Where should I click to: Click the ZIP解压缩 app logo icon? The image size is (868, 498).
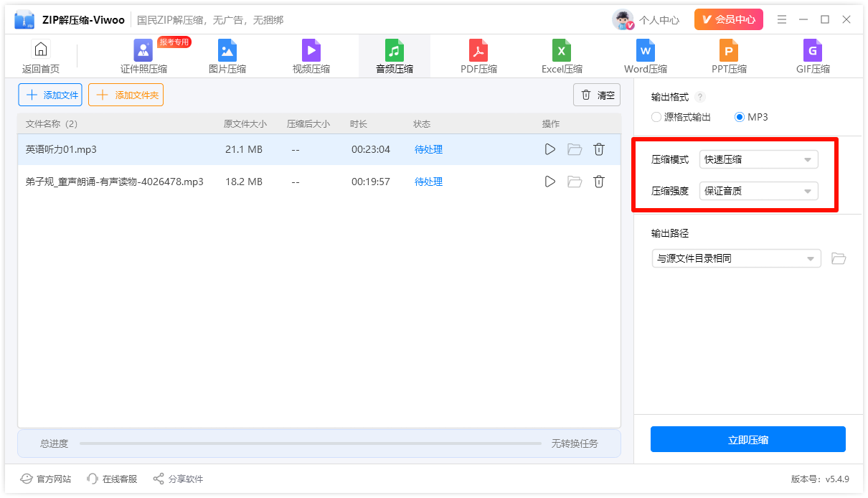24,20
